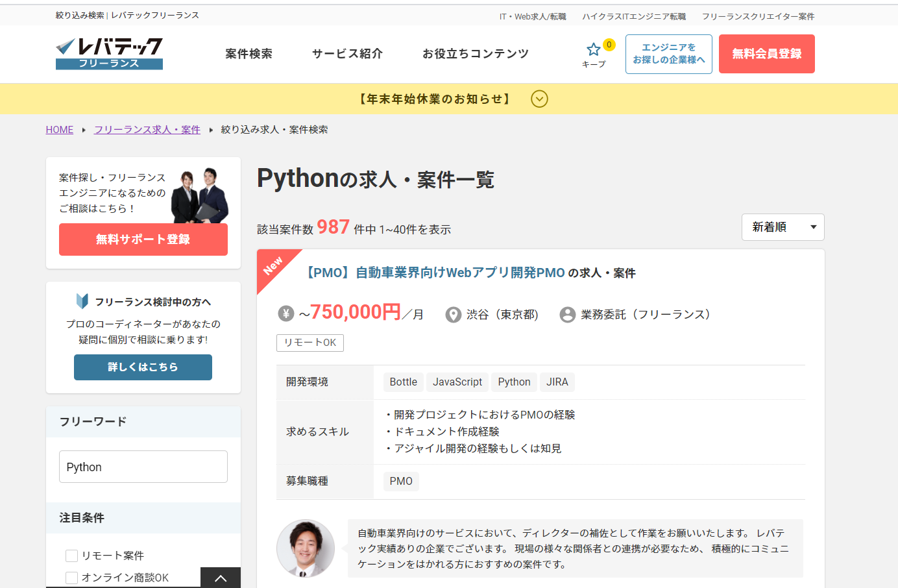
Task: Open the 新着順 sort dropdown
Action: point(783,227)
